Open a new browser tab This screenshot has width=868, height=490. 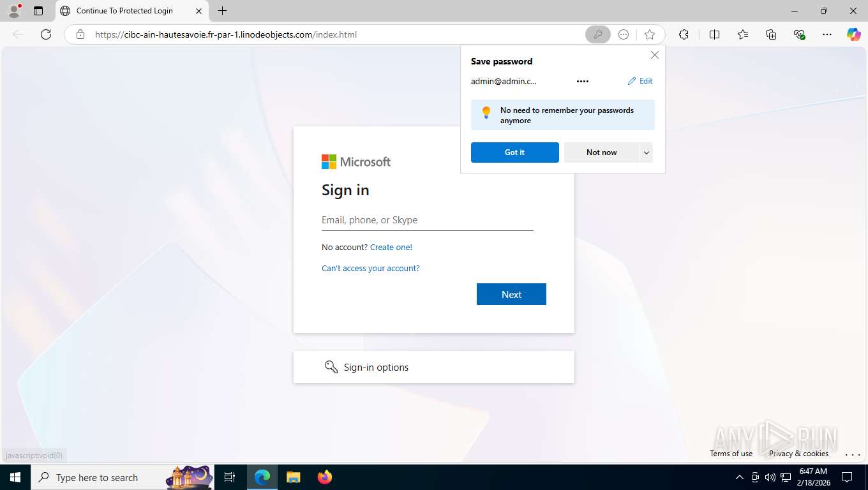coord(222,11)
